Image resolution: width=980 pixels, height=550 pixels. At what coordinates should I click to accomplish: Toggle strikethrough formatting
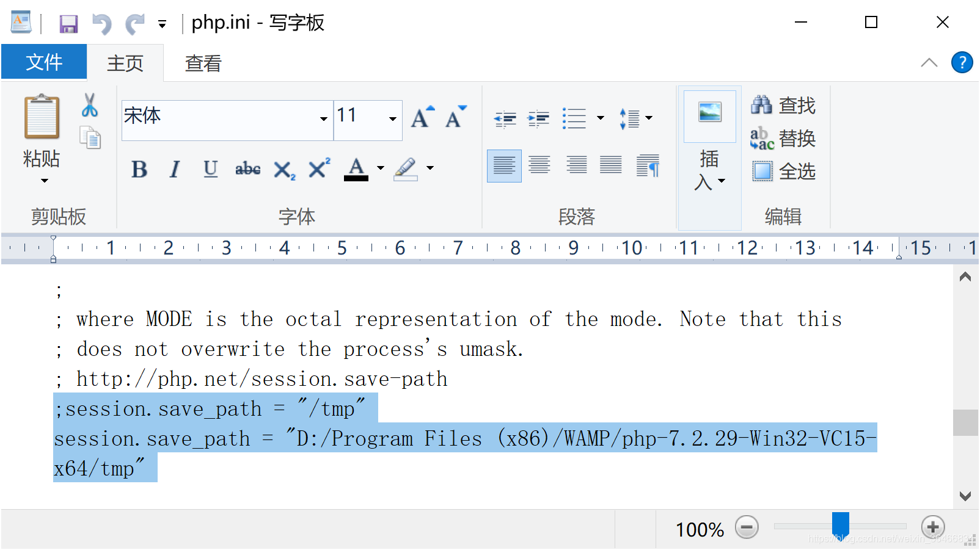click(x=247, y=169)
